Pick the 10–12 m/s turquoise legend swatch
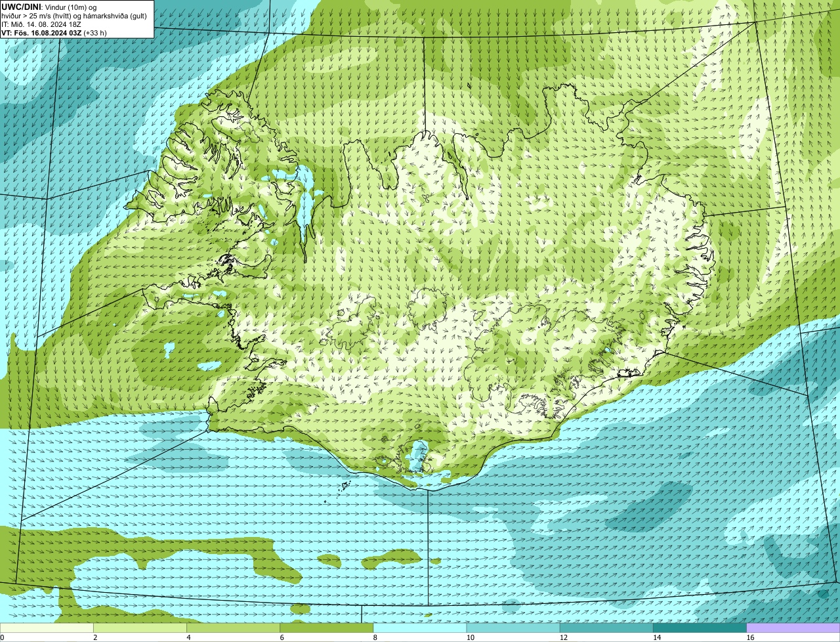The height and width of the screenshot is (642, 840). (513, 628)
